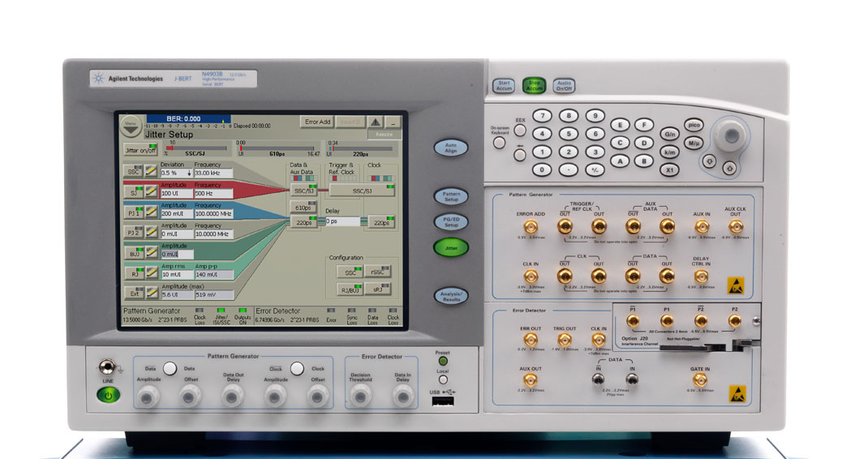Toggle the PJ 1 jitter source
The width and height of the screenshot is (868, 459).
pyautogui.click(x=133, y=212)
